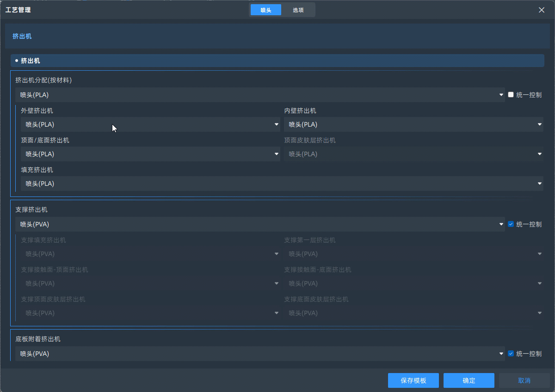Screen dimensions: 555x392
Task: Disable 统一控制 for 支撑挤出机
Action: tap(511, 224)
